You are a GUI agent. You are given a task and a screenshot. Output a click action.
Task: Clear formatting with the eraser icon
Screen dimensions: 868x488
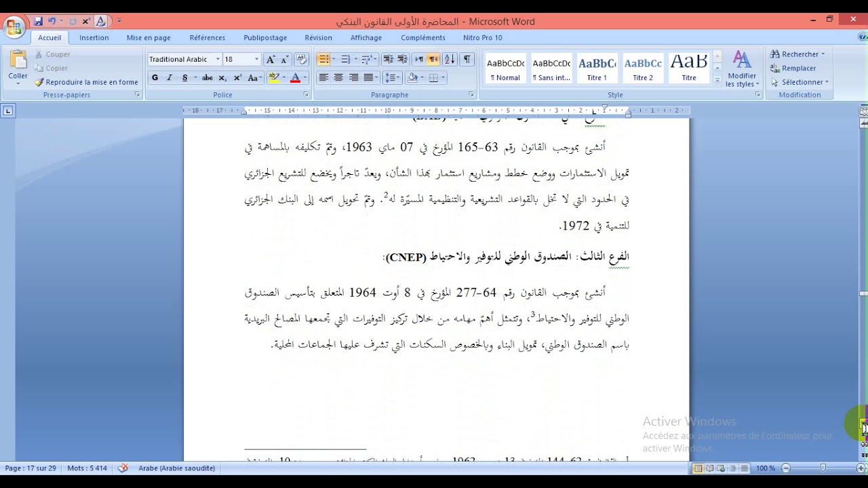tap(302, 60)
